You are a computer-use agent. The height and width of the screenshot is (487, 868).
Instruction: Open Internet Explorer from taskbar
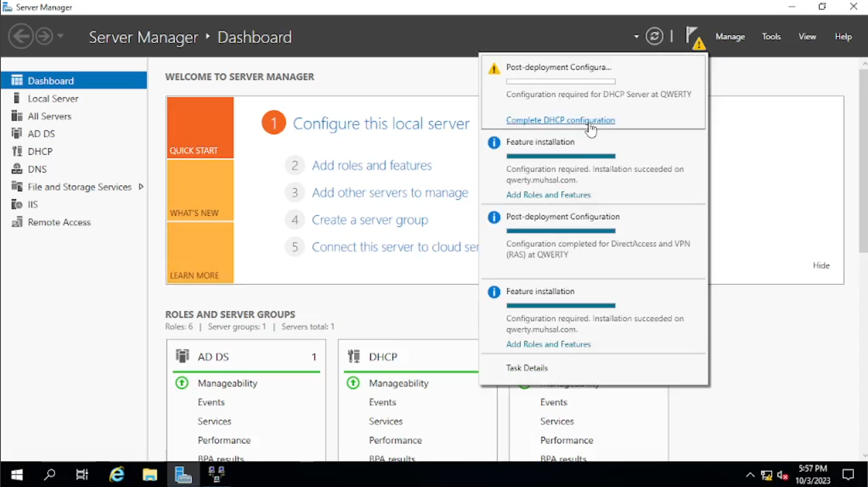click(x=117, y=475)
